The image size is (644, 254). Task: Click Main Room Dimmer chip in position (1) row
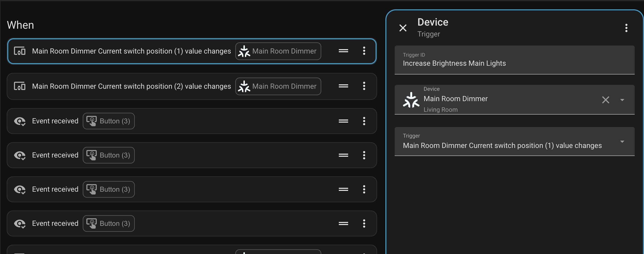pos(278,51)
